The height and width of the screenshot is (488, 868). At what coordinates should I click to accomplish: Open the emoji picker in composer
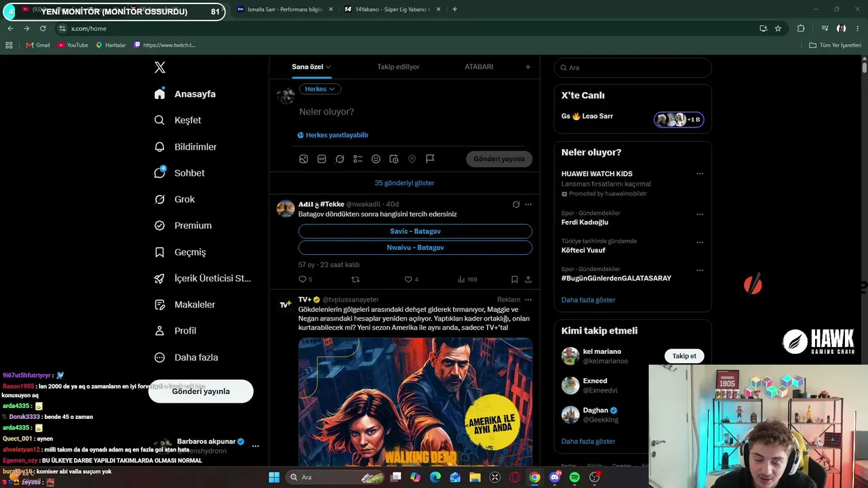[376, 159]
